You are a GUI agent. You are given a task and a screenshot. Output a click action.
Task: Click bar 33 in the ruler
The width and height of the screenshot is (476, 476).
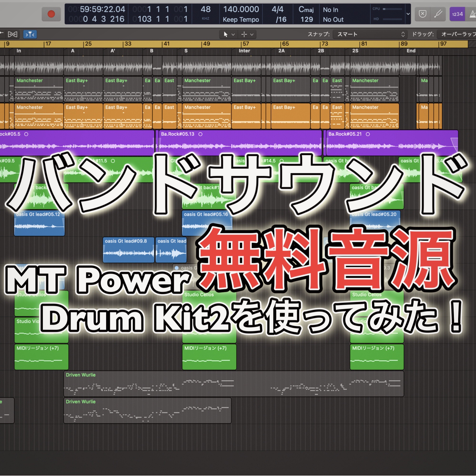tap(128, 44)
